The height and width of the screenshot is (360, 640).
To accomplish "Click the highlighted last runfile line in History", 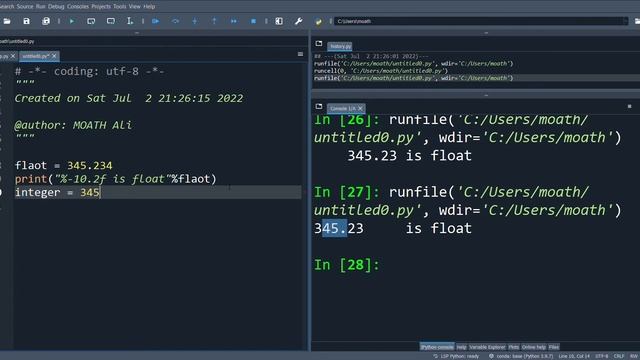I will (x=413, y=78).
